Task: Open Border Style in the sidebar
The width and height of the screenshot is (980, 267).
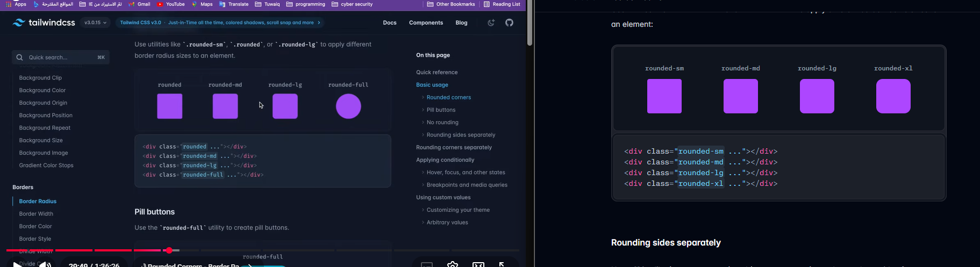Action: [x=35, y=239]
